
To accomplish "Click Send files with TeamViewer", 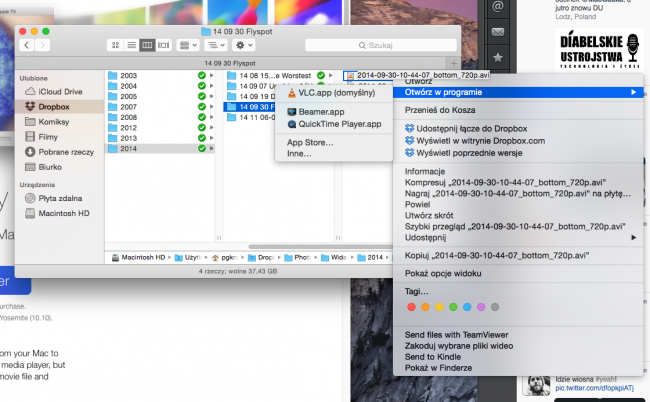I will pyautogui.click(x=456, y=335).
